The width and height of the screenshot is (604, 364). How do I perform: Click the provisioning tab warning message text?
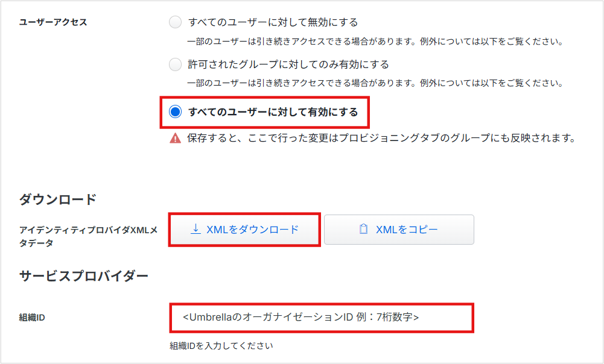coord(380,139)
